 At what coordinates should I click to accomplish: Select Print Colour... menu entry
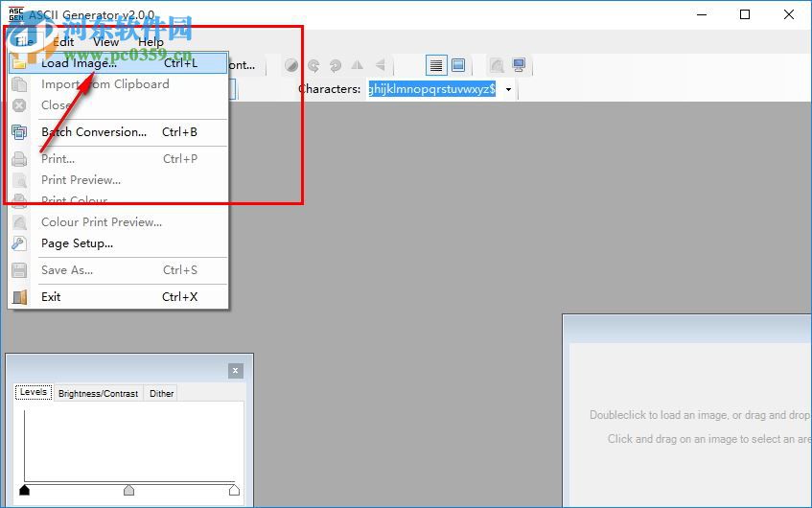coord(118,201)
